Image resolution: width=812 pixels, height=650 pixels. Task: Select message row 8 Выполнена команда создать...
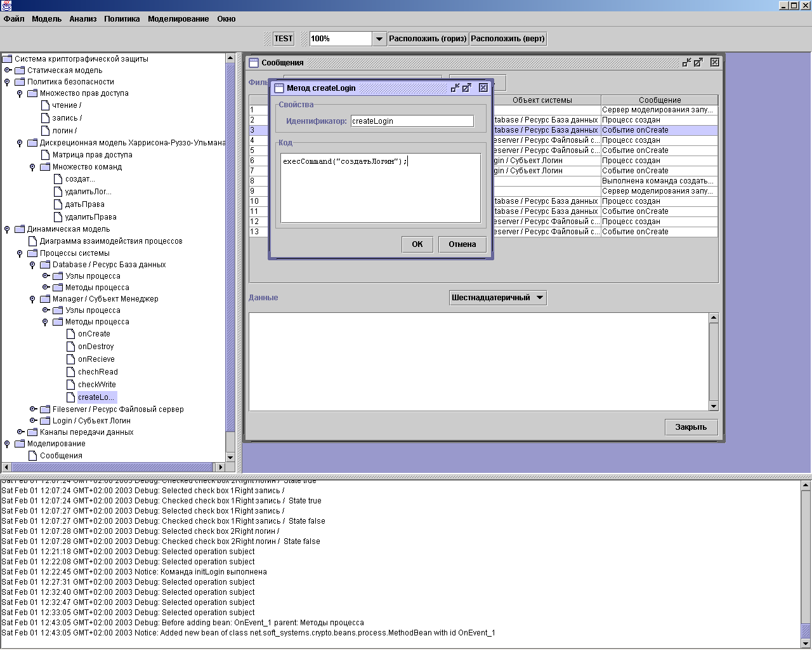click(x=483, y=181)
